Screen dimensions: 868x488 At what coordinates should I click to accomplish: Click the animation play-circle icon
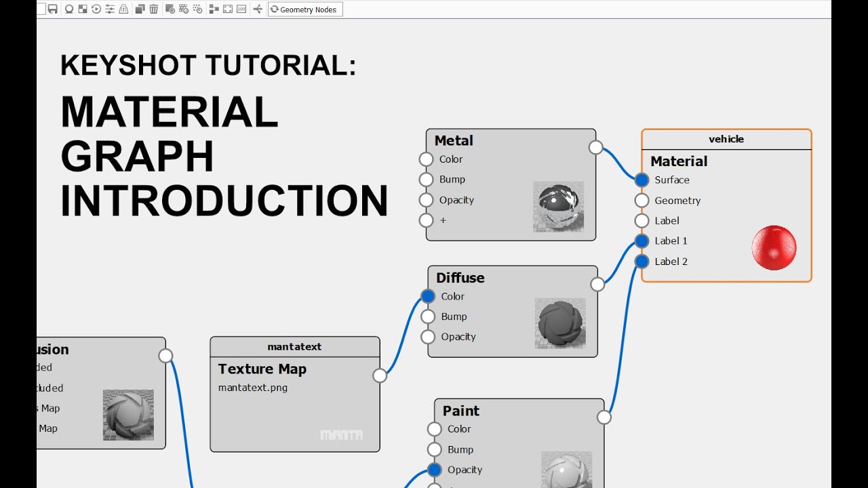coord(96,9)
